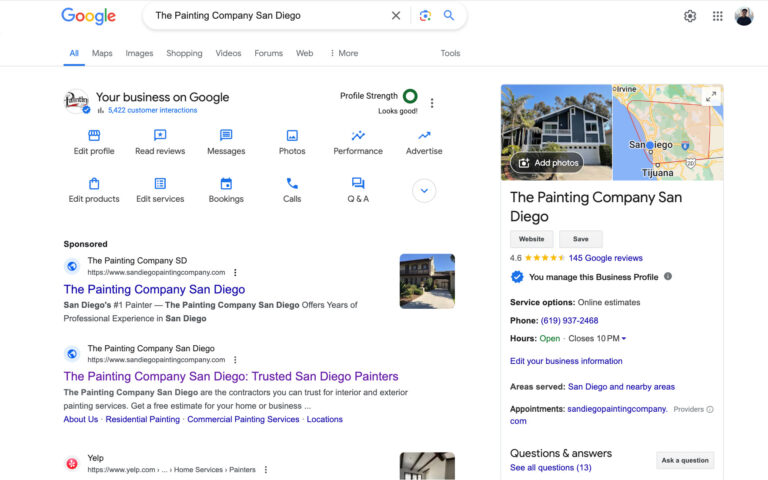Open the 145 Google reviews link
The image size is (768, 480).
(605, 258)
